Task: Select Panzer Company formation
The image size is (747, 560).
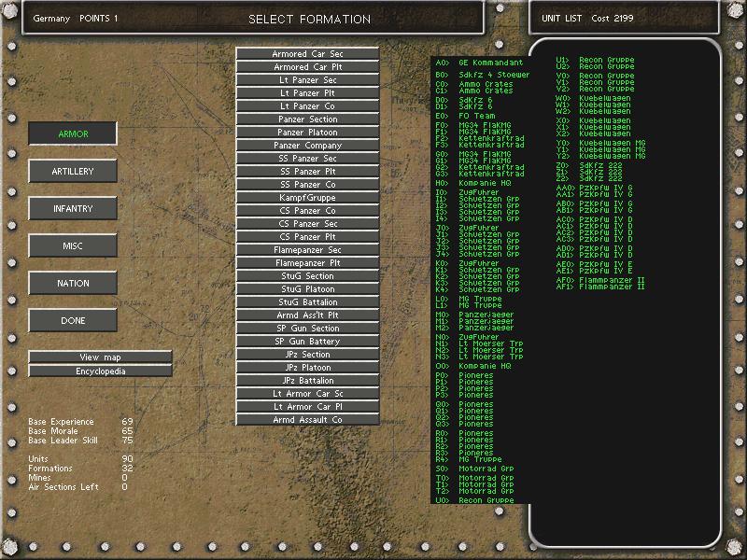Action: click(307, 146)
